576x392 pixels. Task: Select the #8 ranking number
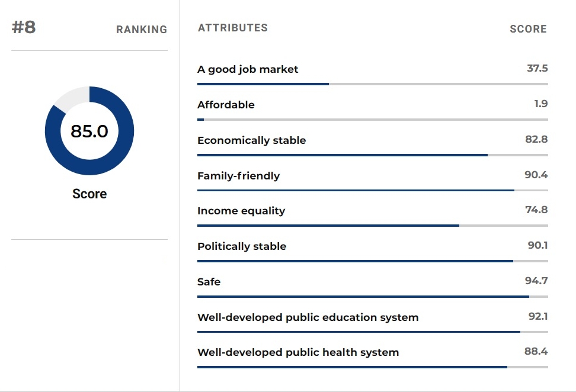[x=24, y=27]
